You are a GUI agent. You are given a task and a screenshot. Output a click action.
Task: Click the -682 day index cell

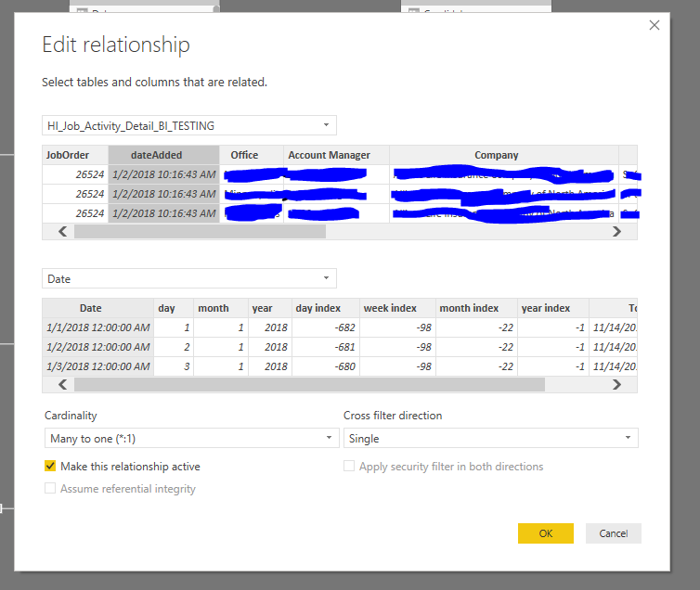326,327
